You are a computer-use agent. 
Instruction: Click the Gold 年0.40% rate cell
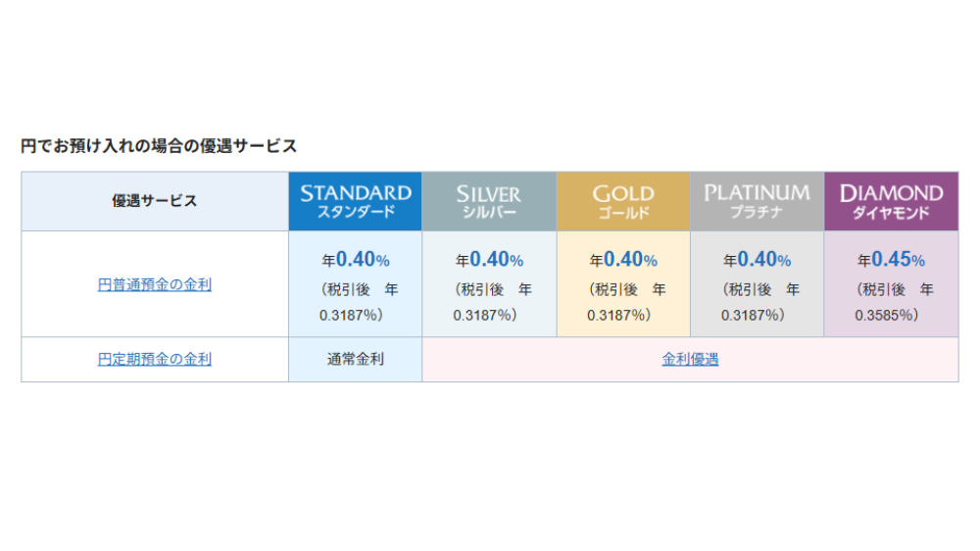pyautogui.click(x=623, y=284)
